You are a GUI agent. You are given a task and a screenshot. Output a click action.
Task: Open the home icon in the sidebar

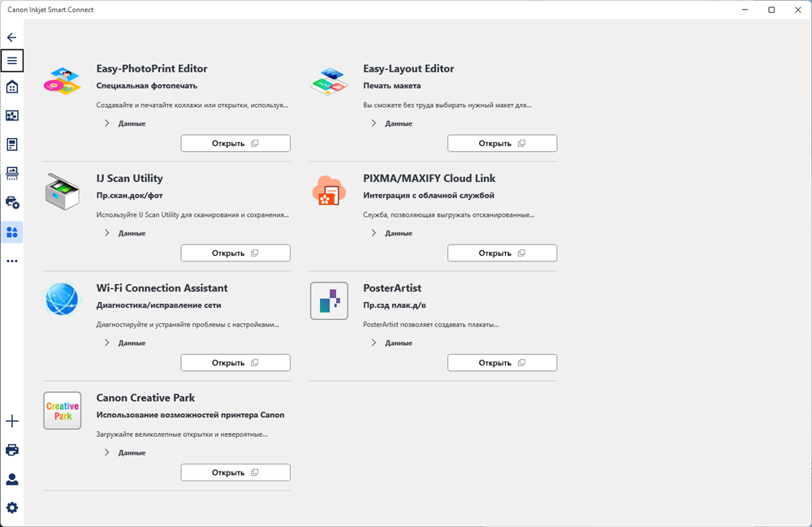[12, 86]
